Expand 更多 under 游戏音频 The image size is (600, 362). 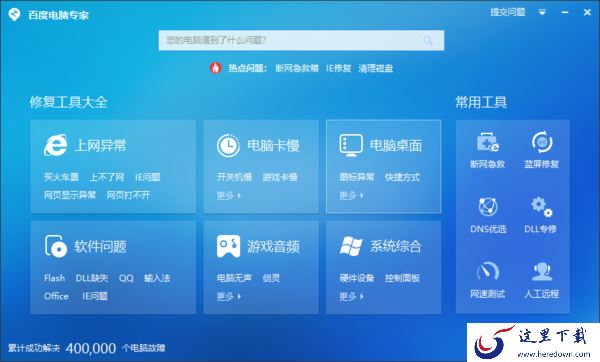pos(229,296)
